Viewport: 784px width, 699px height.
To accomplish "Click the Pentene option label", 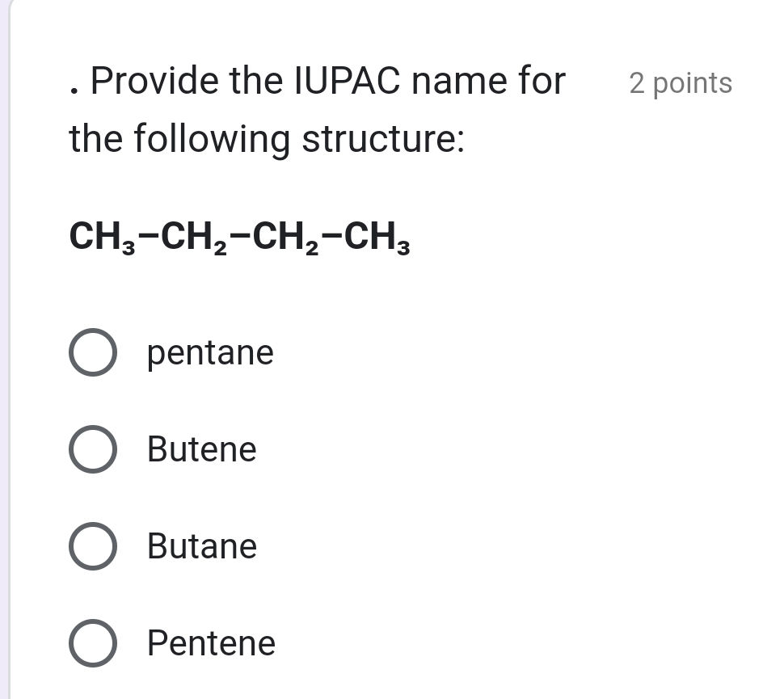I will (x=210, y=644).
